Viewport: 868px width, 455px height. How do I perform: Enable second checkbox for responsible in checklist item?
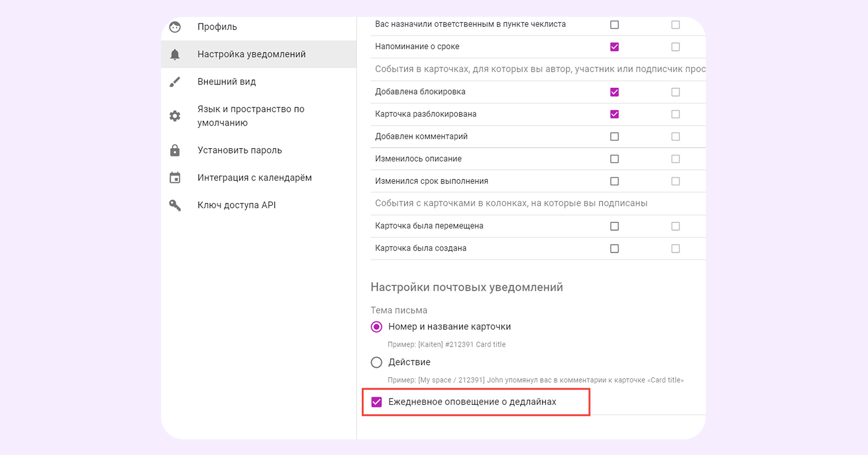click(676, 25)
